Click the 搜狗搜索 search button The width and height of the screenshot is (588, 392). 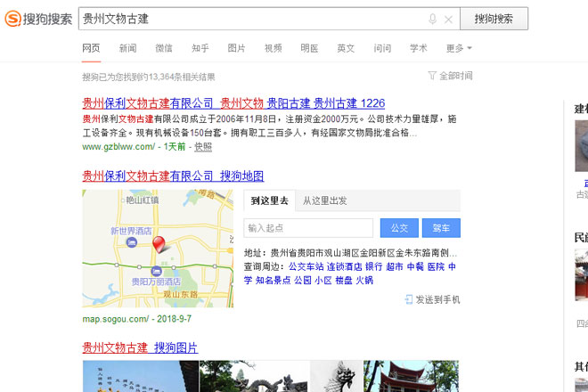[x=494, y=19]
